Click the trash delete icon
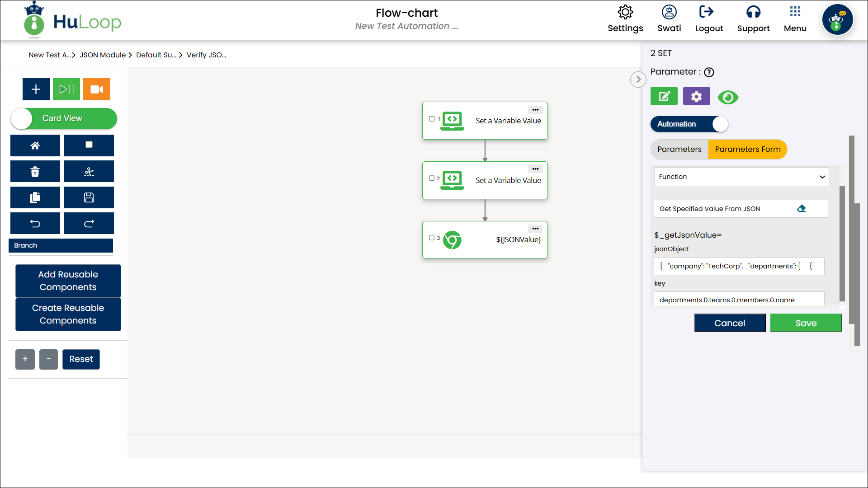The height and width of the screenshot is (488, 868). [35, 172]
